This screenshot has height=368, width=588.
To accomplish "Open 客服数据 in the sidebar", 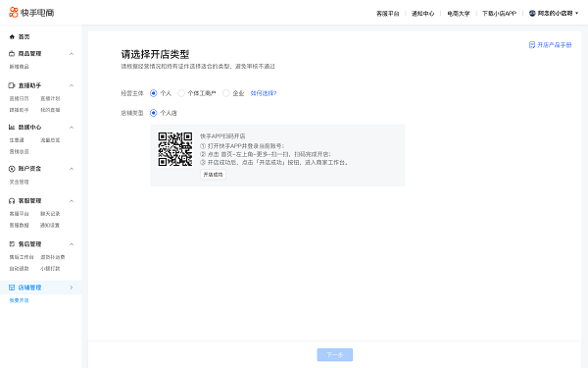I will point(20,226).
